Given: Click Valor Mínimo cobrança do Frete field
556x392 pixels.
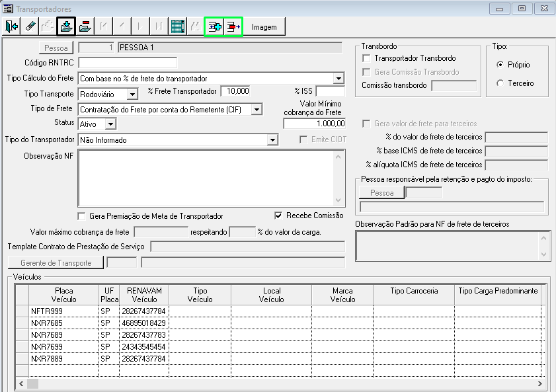Looking at the screenshot, I should tap(315, 124).
